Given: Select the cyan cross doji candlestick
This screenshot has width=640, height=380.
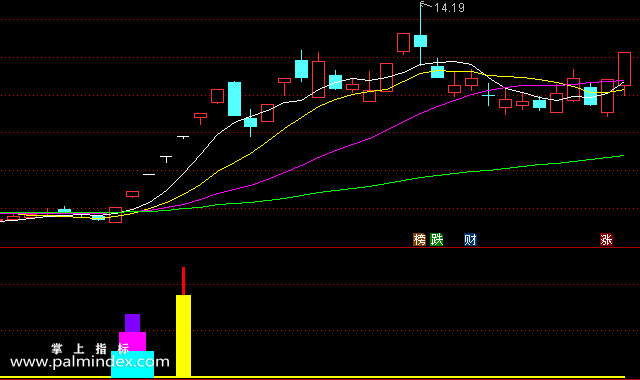Looking at the screenshot, I should tap(488, 95).
